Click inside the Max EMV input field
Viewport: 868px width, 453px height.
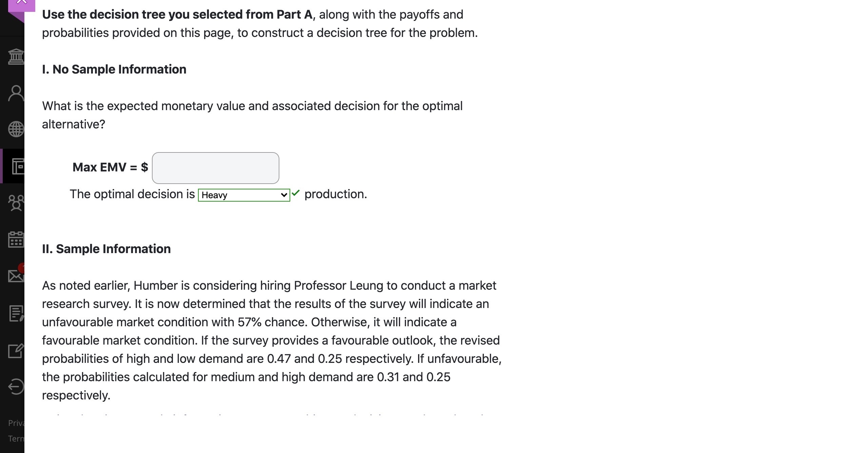215,168
